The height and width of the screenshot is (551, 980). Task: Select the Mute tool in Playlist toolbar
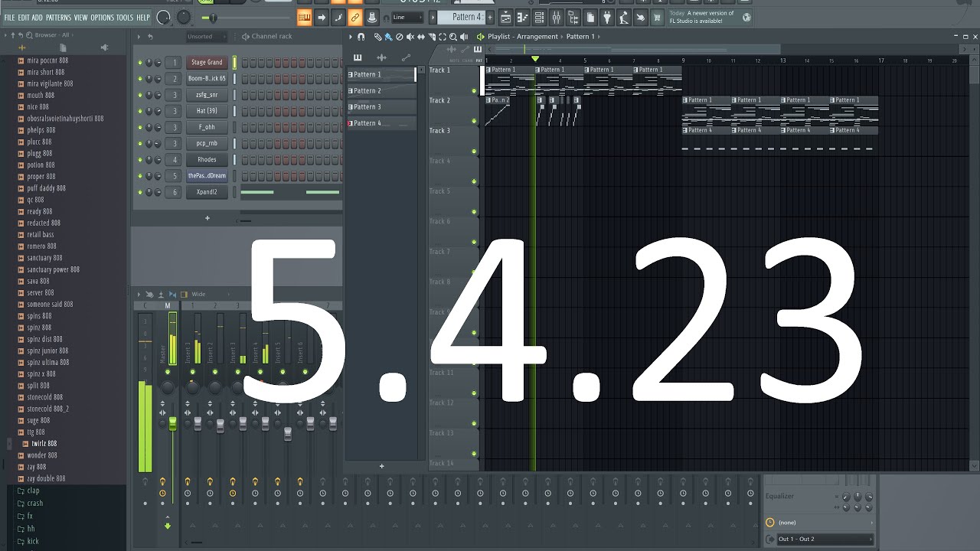(x=410, y=36)
